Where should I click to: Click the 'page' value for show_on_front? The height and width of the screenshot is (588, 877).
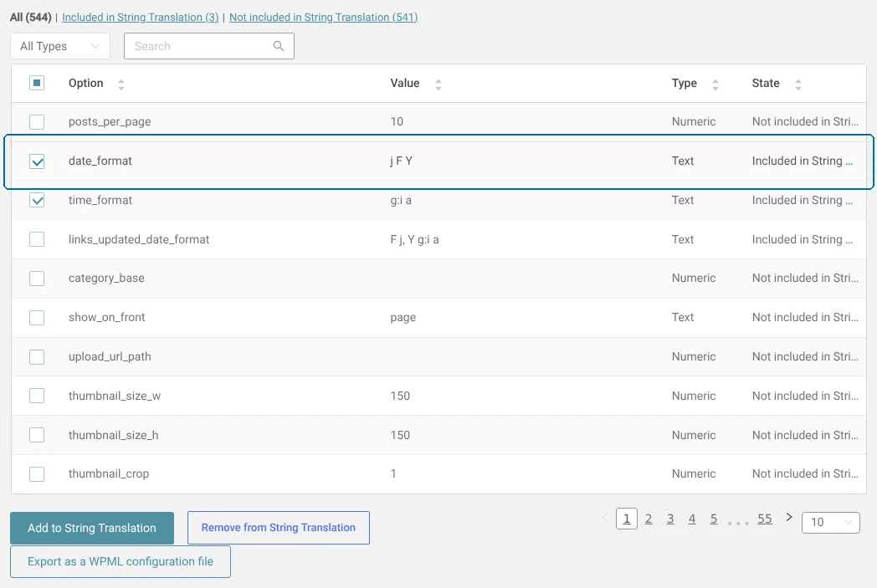point(403,318)
